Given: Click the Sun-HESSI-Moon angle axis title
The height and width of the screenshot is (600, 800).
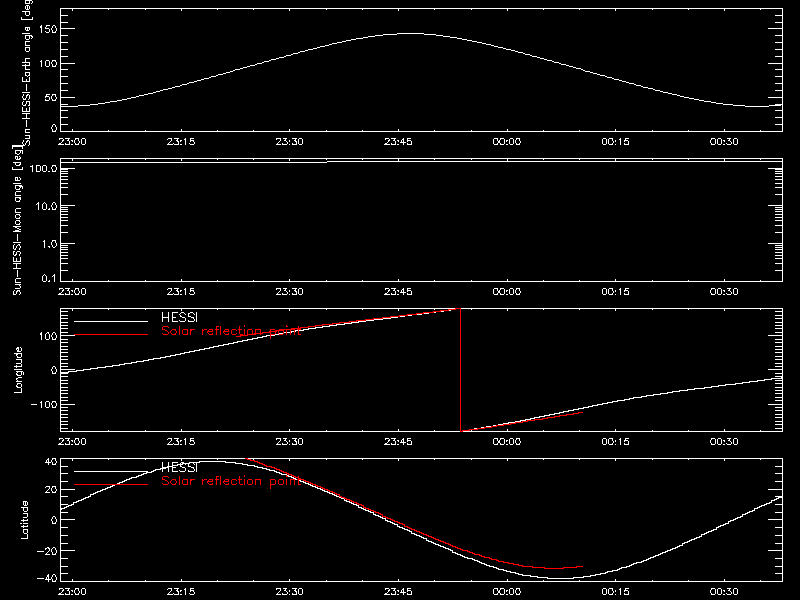Looking at the screenshot, I should (17, 220).
